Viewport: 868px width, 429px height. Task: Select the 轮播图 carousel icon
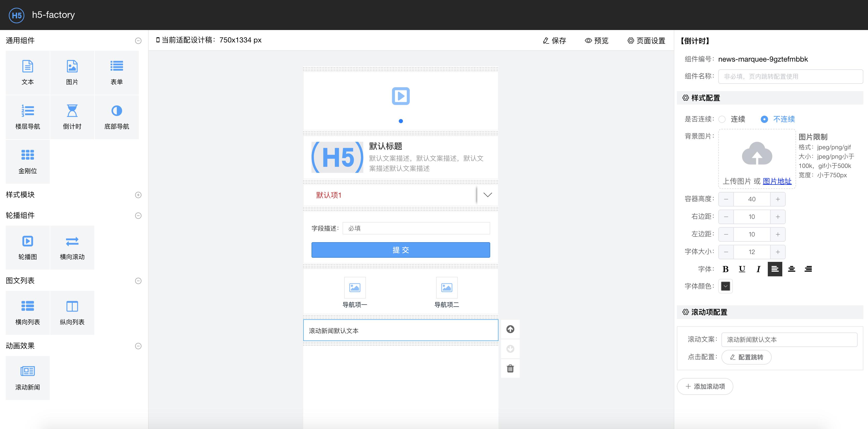pos(28,241)
